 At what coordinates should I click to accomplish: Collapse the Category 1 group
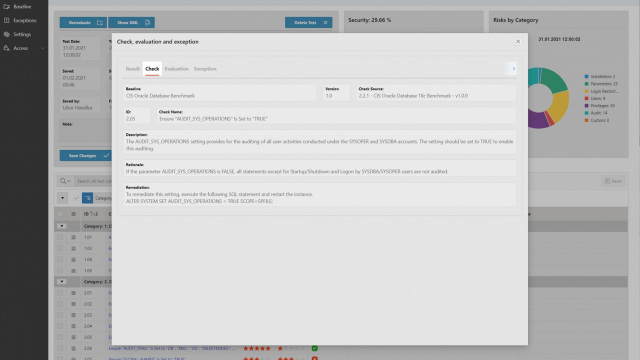[62, 226]
